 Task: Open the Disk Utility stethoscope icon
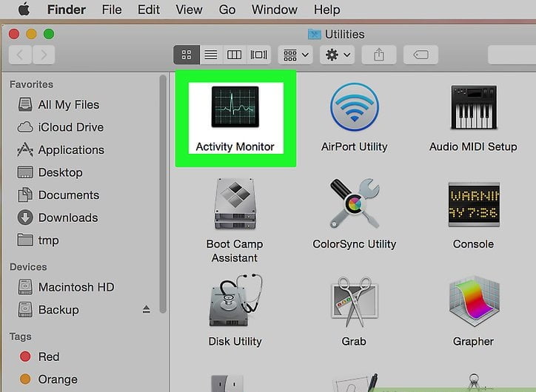click(x=235, y=300)
